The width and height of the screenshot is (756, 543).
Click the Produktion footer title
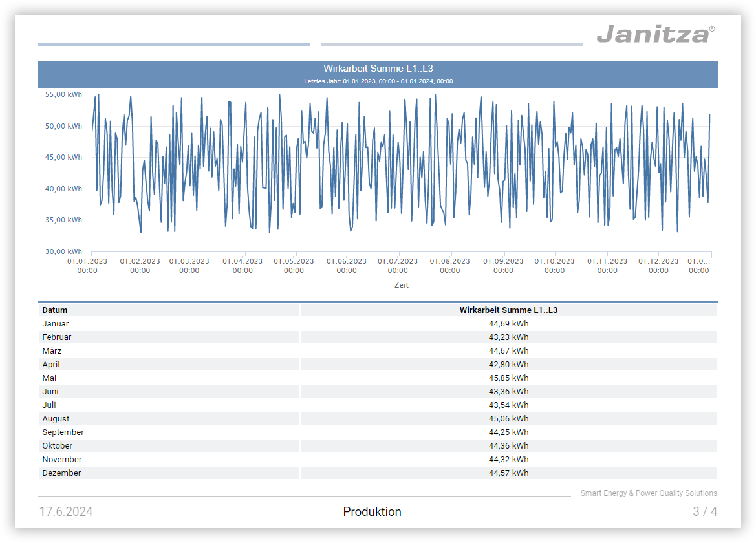click(x=372, y=512)
